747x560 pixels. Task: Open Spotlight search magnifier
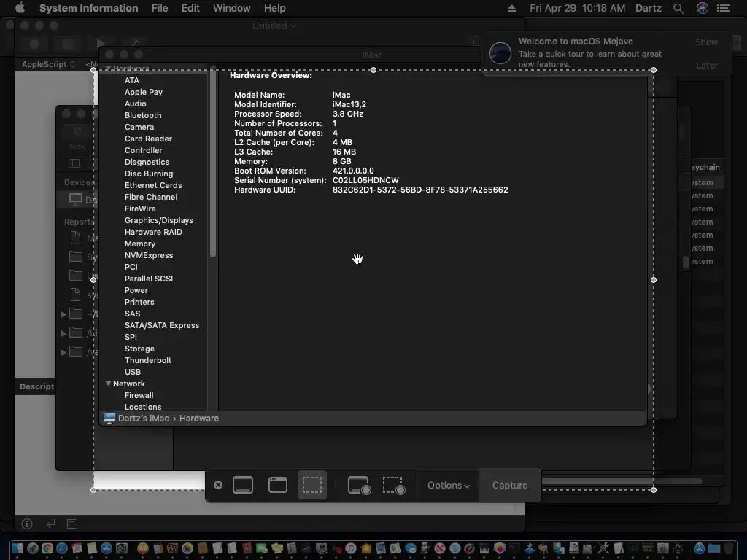pos(678,8)
